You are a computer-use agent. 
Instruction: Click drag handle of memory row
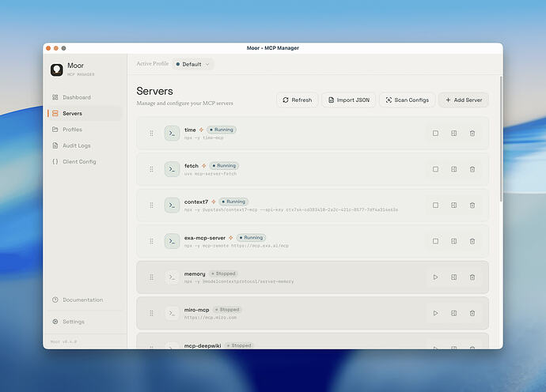tap(151, 277)
